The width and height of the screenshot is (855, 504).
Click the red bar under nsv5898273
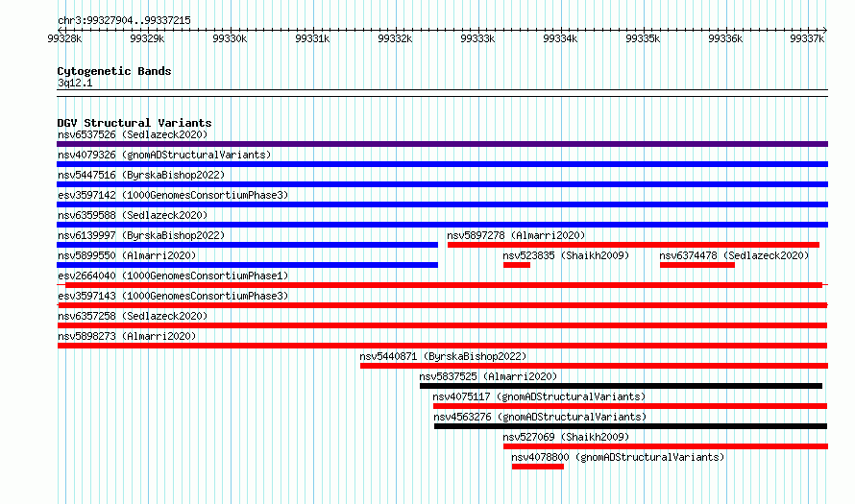pos(442,346)
